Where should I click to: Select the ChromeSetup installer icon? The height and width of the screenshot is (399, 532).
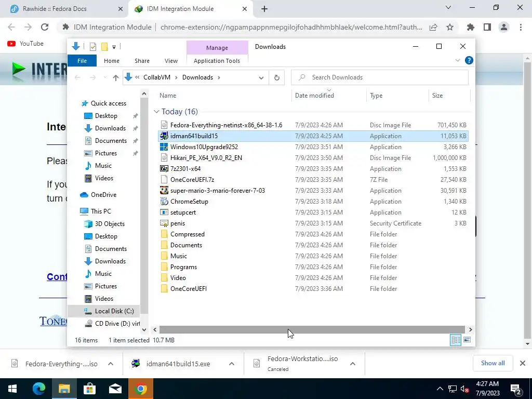click(x=164, y=201)
